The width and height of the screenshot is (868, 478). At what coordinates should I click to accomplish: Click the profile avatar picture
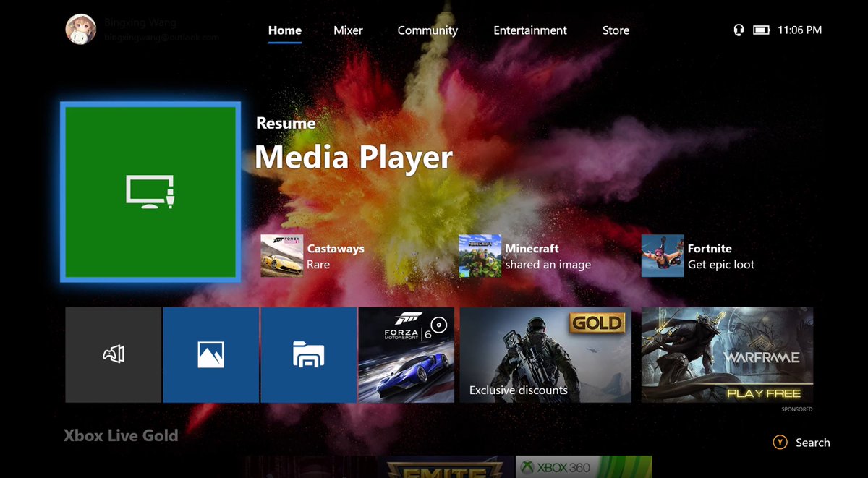pyautogui.click(x=81, y=30)
